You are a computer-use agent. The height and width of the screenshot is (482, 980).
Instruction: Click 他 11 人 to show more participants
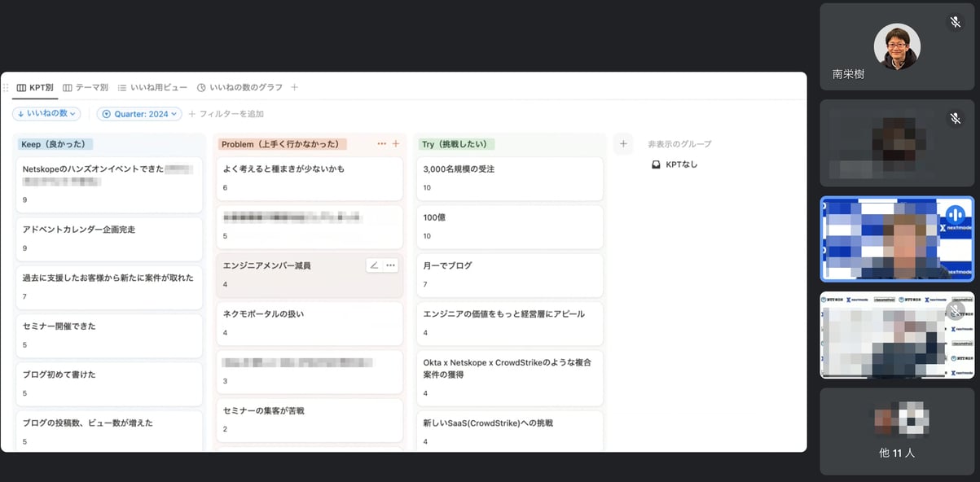[x=896, y=453]
